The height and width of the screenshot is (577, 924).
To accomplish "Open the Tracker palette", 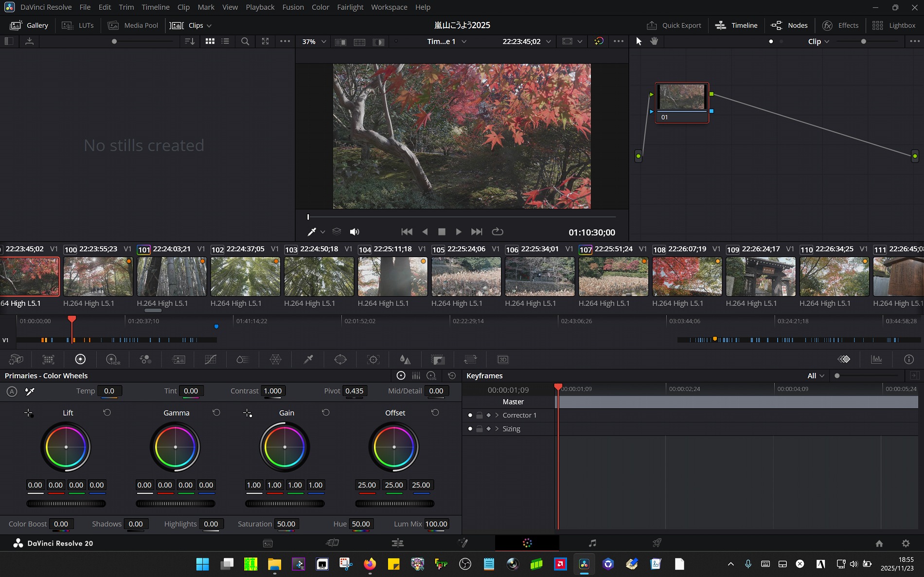I will coord(373,360).
